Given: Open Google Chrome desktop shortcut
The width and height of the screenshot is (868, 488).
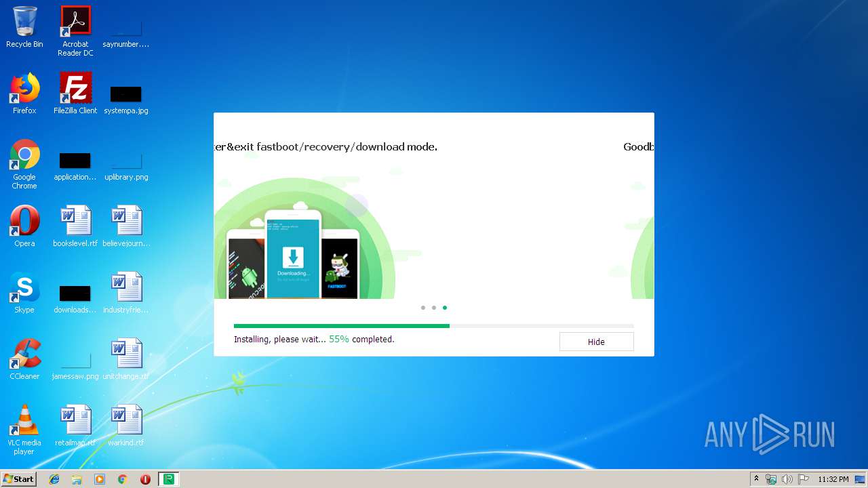Looking at the screenshot, I should pos(24,164).
